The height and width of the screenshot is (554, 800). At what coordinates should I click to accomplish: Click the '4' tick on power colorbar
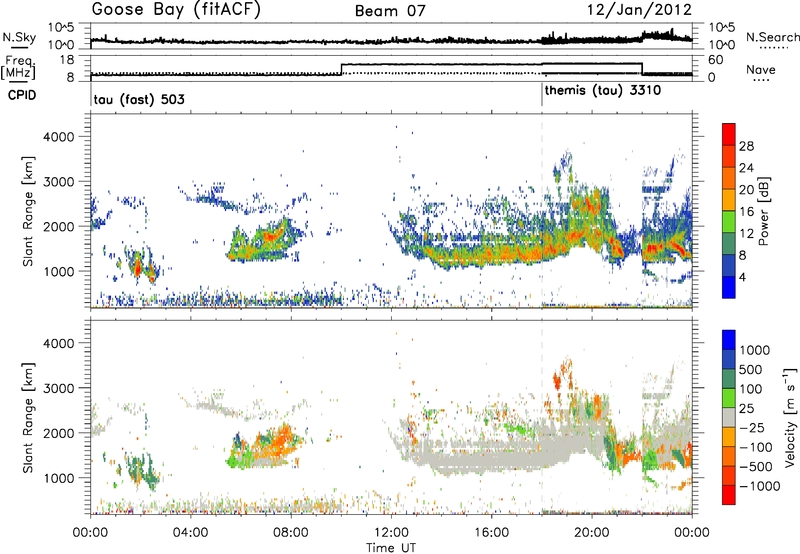click(743, 278)
